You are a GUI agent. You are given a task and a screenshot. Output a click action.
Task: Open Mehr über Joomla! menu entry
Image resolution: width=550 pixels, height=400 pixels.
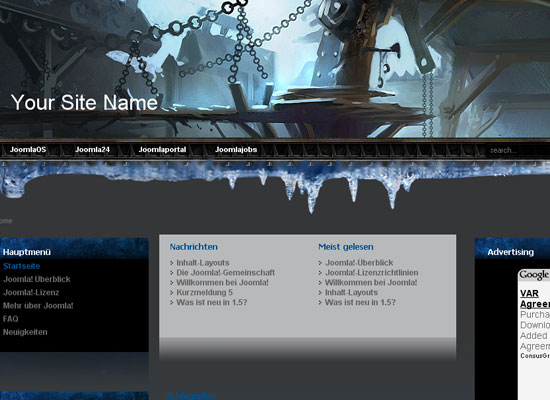38,306
